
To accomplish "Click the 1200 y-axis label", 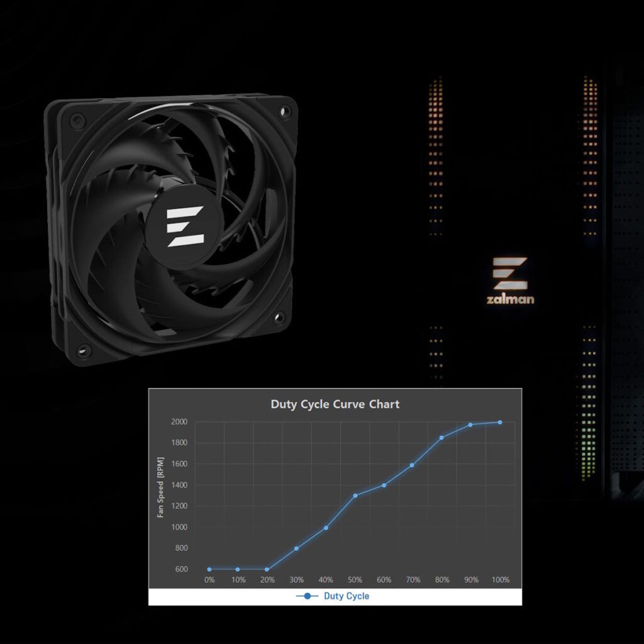I will click(x=179, y=506).
